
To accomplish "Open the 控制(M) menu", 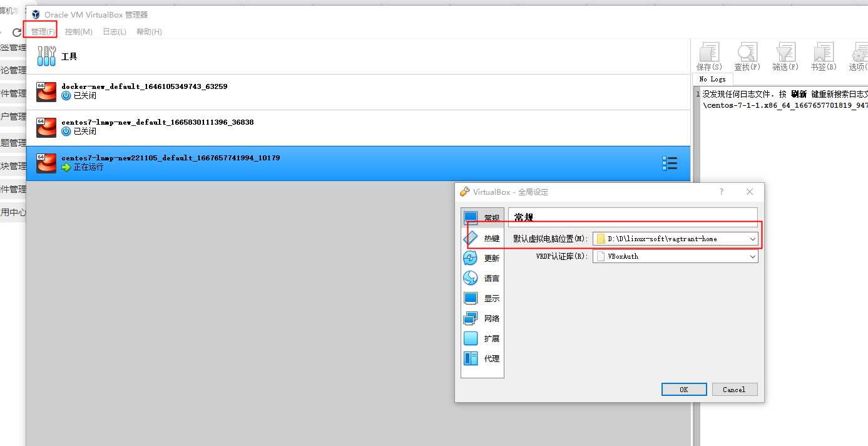I will (x=79, y=32).
